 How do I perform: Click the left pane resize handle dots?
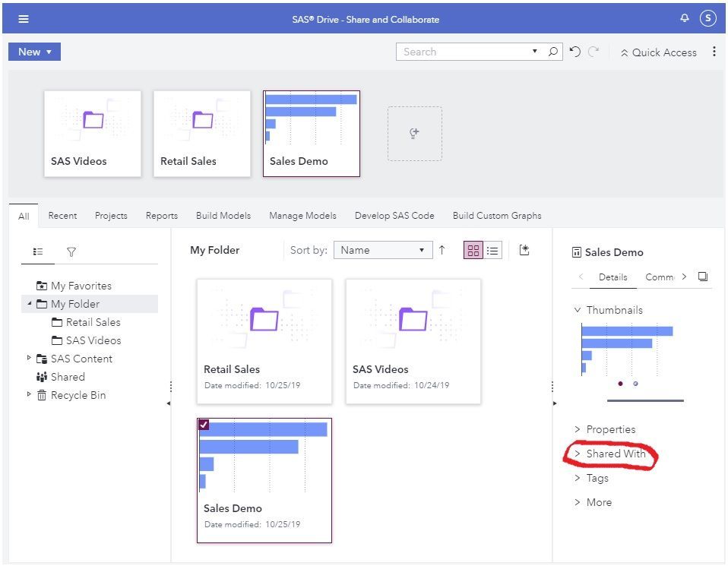[x=171, y=386]
